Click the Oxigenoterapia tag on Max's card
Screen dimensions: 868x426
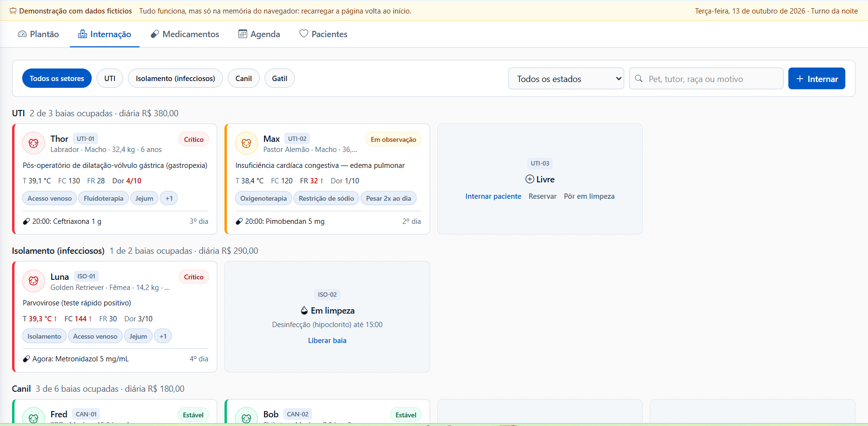(x=264, y=198)
